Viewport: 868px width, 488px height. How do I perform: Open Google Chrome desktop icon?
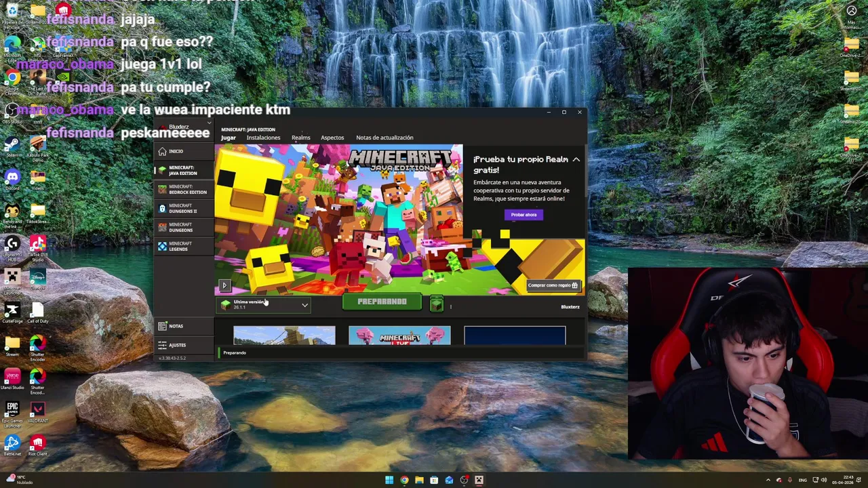(x=12, y=81)
